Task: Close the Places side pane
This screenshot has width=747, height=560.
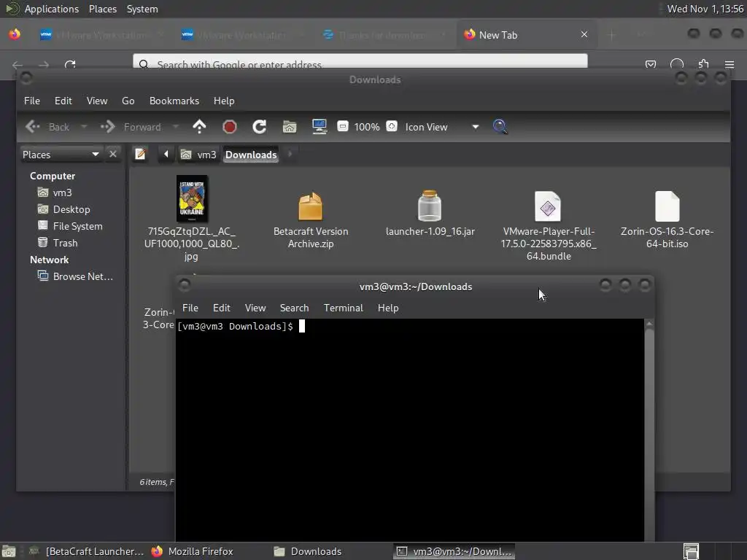Action: click(x=113, y=154)
